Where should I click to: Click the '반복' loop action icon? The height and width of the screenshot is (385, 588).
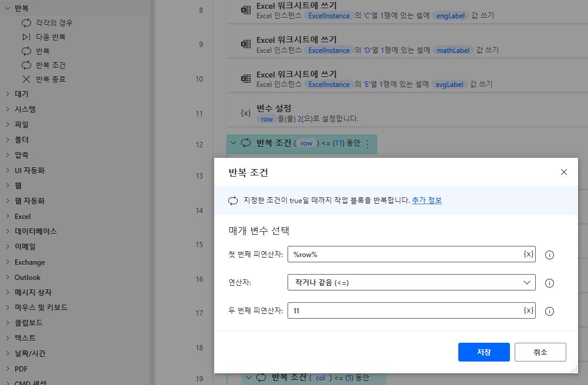(26, 51)
